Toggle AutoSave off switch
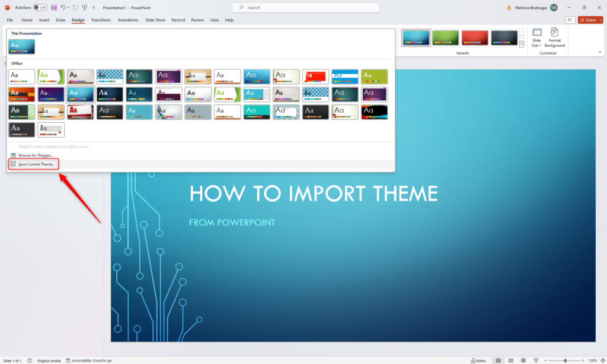 click(41, 7)
